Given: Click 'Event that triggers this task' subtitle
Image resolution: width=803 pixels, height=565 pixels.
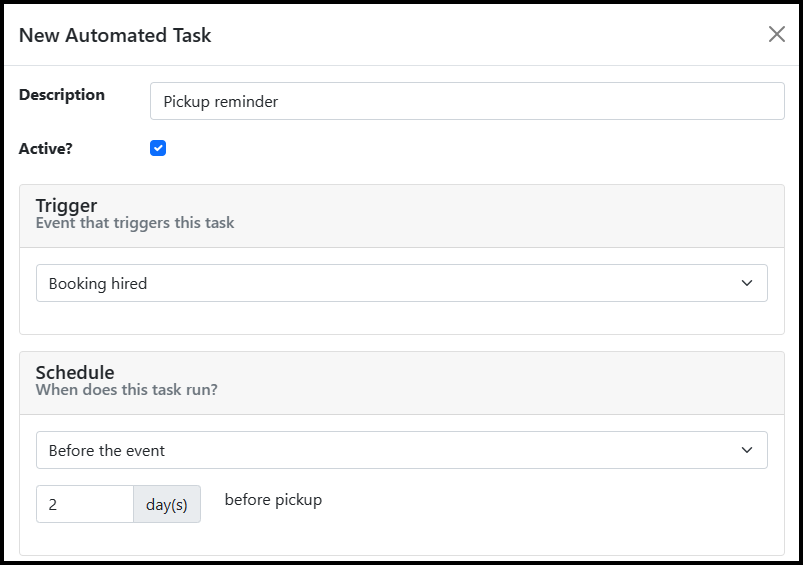Looking at the screenshot, I should click(135, 223).
